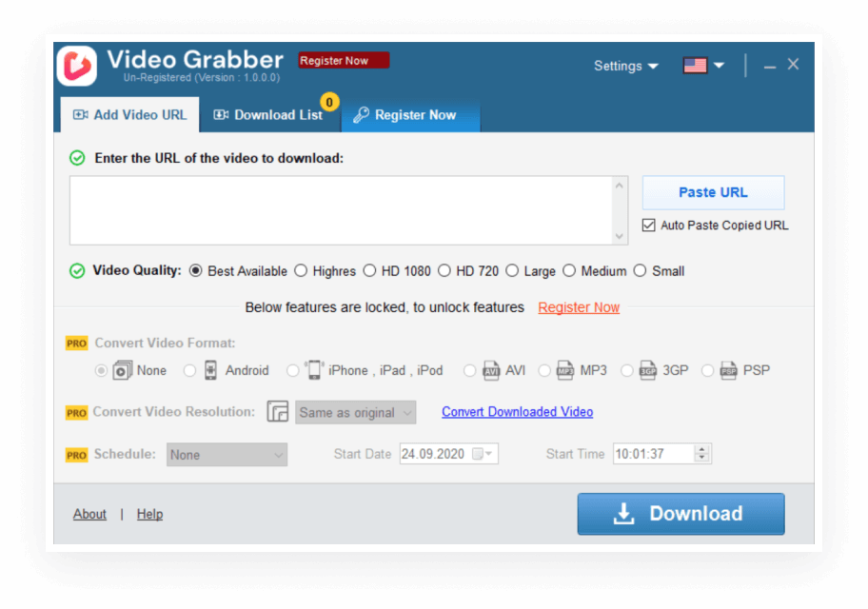Close the Video Grabber window
The image size is (868, 609).
(x=793, y=65)
